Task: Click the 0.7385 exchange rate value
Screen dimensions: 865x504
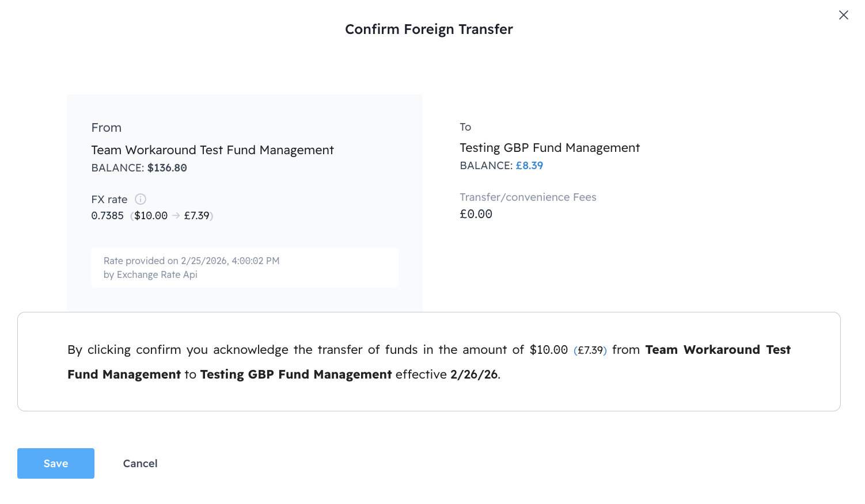Action: click(107, 216)
